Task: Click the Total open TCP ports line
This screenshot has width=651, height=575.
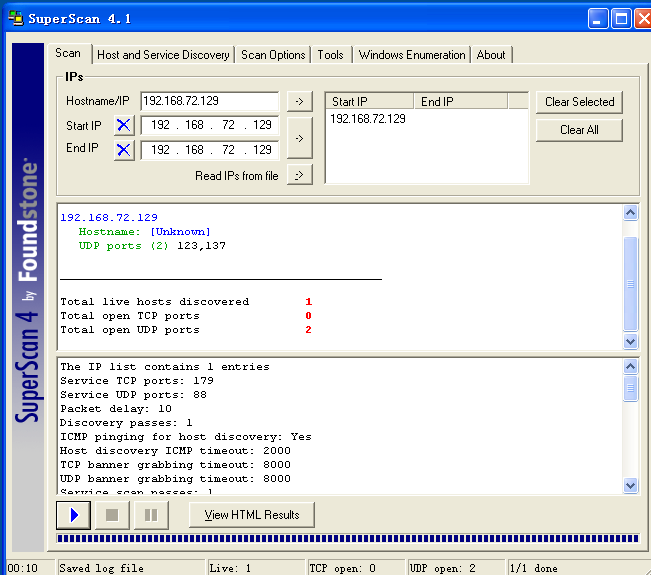Action: [x=186, y=316]
